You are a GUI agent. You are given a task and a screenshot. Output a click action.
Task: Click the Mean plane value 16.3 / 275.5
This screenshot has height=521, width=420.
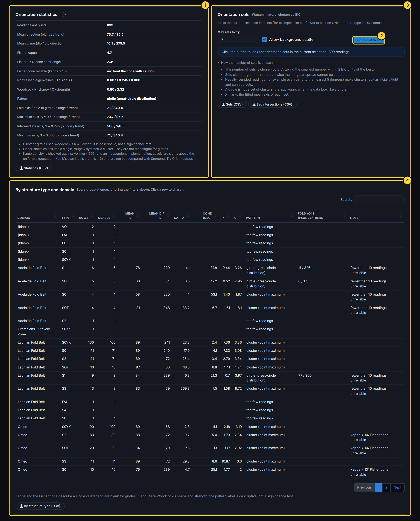coord(116,43)
